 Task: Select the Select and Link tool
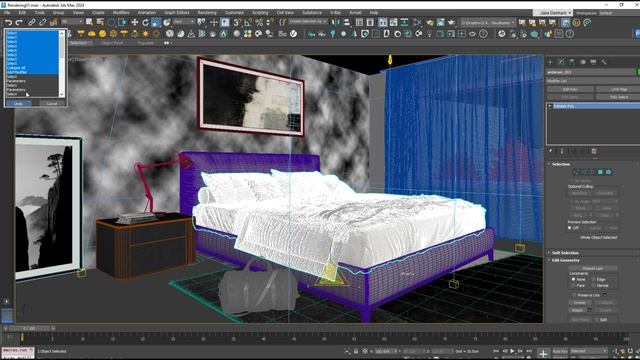[x=32, y=22]
